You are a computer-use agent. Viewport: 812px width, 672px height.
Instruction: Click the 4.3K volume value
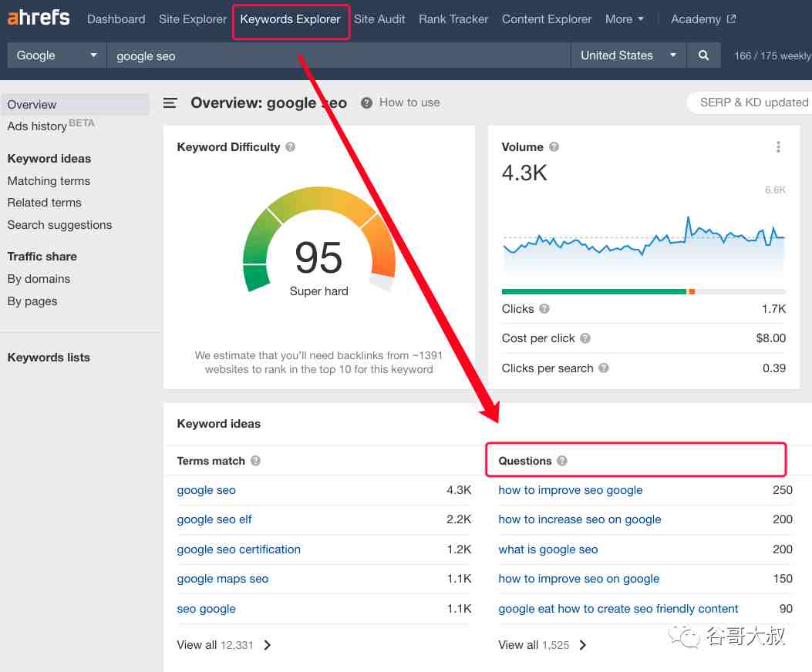[524, 173]
